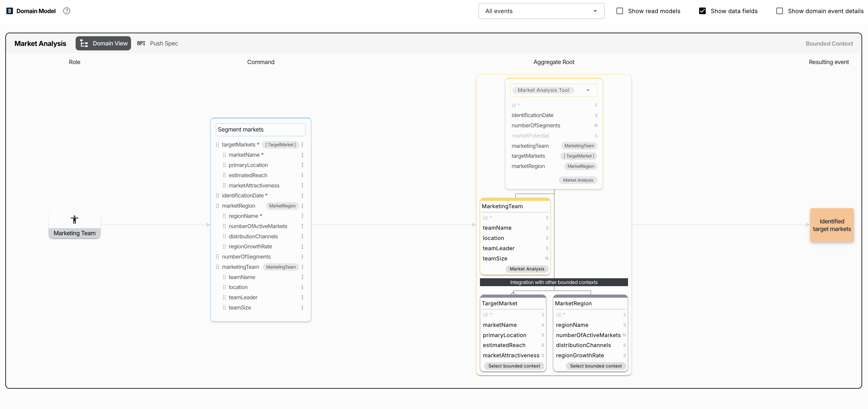Click the numberOfSegments field in aggregate
Image resolution: width=868 pixels, height=409 pixels.
[x=554, y=126]
